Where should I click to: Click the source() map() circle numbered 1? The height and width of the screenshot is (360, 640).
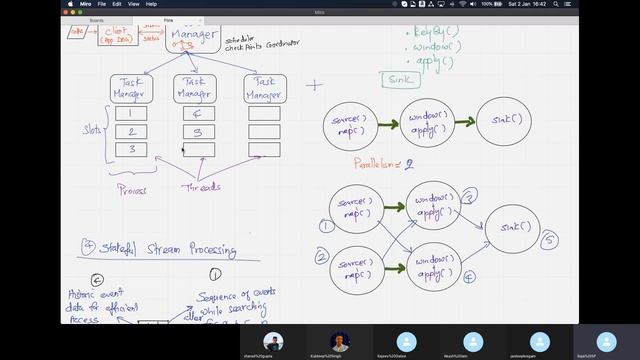coord(356,209)
